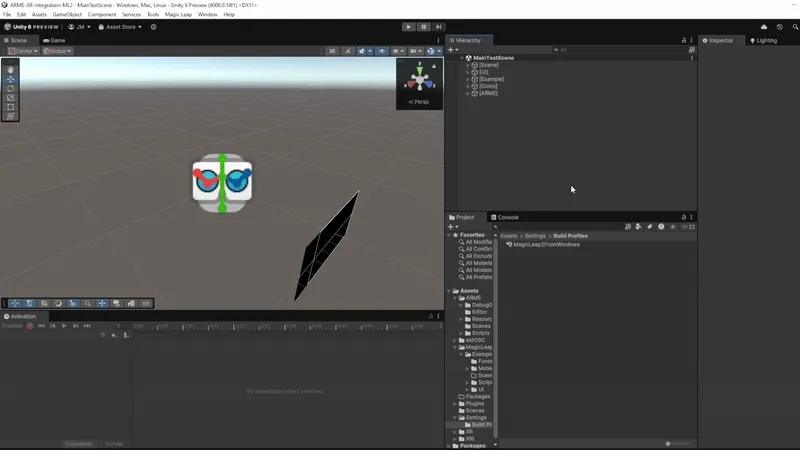This screenshot has width=800, height=450.
Task: Click the Add Keyframe button in Animation
Action: (114, 335)
